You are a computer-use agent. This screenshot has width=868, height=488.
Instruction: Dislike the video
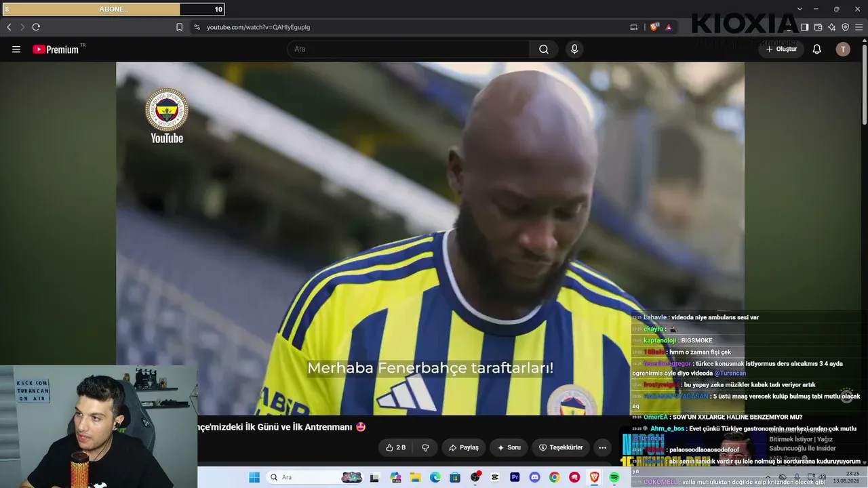(x=426, y=447)
